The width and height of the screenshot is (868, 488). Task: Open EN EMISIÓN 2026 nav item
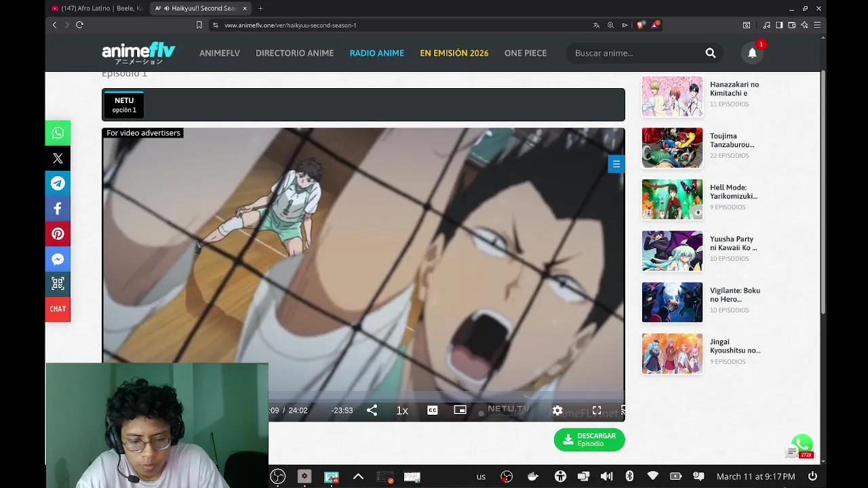tap(454, 53)
